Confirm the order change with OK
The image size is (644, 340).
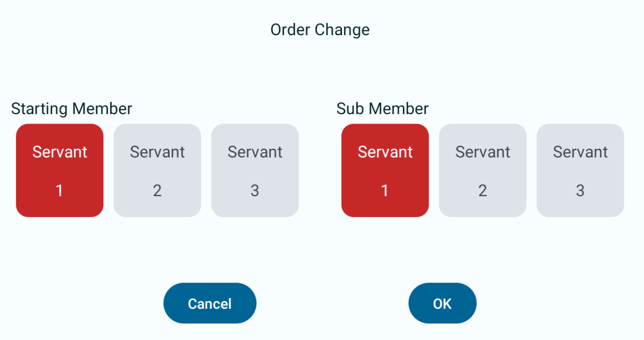coord(442,303)
